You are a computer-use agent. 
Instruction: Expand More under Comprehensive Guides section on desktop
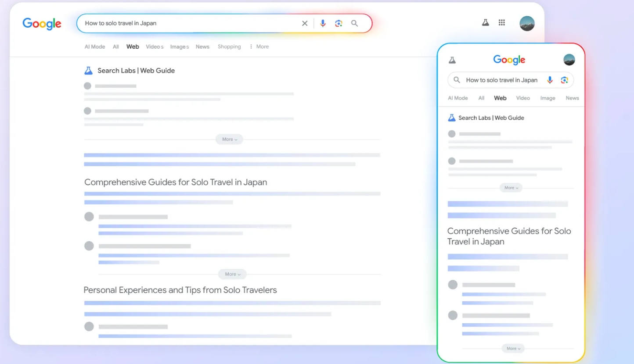click(x=232, y=275)
